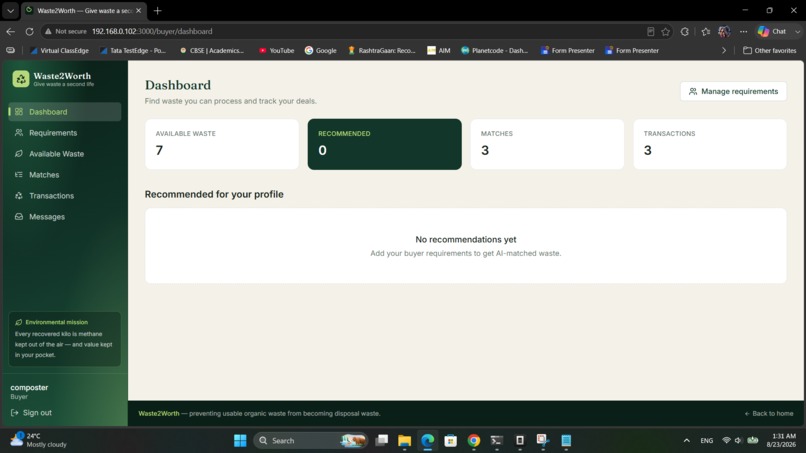Screen dimensions: 806x453
Task: Select the Recommended stat card
Action: tap(384, 144)
